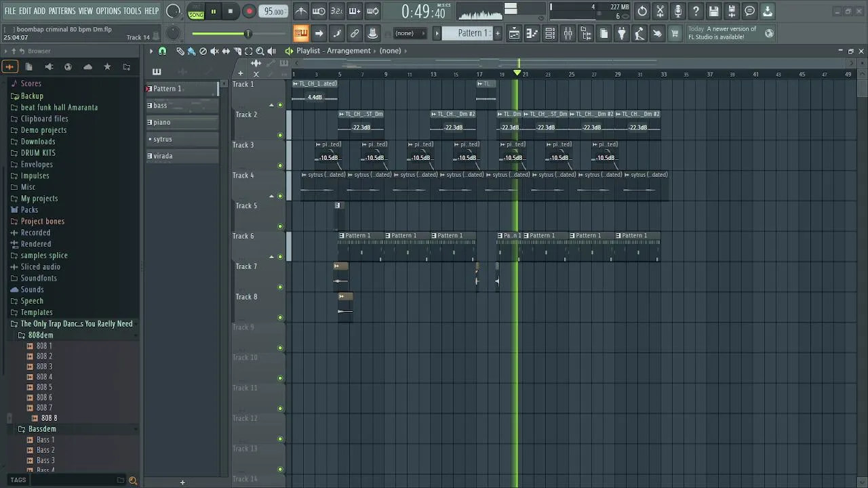Open the playlist options arrow menu
Viewport: 868px width, 488px height.
click(x=151, y=51)
